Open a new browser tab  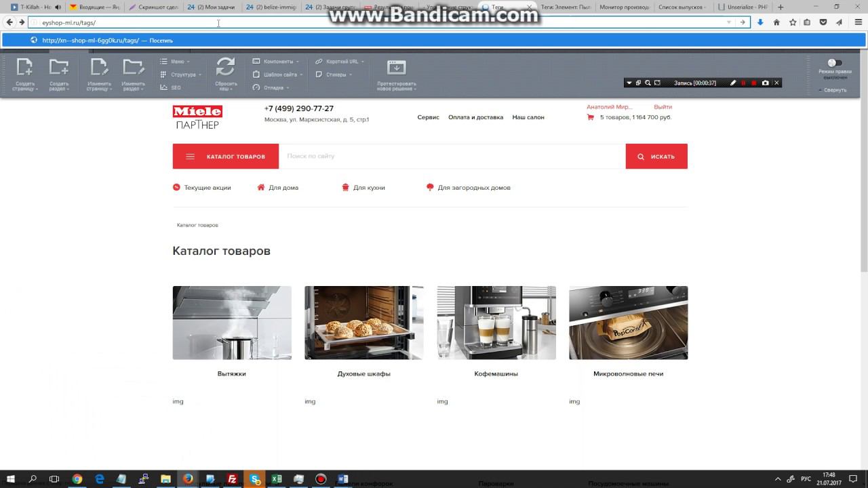pyautogui.click(x=781, y=7)
